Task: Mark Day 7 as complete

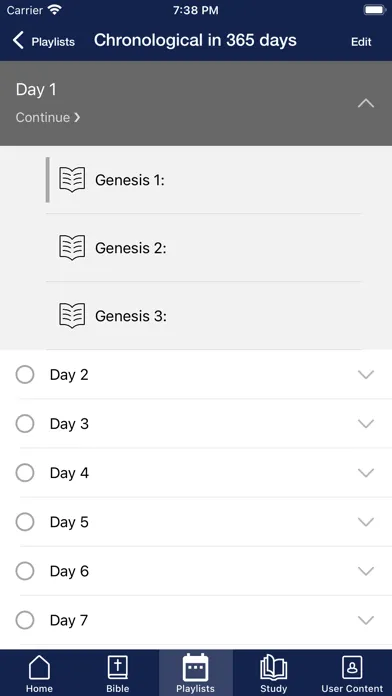Action: point(25,620)
